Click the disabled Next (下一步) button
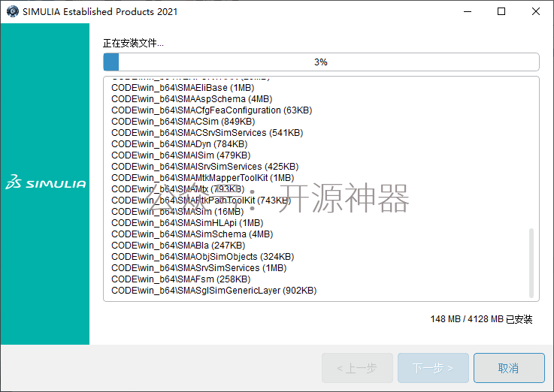Screen dimensions: 554x392 pos(433,368)
